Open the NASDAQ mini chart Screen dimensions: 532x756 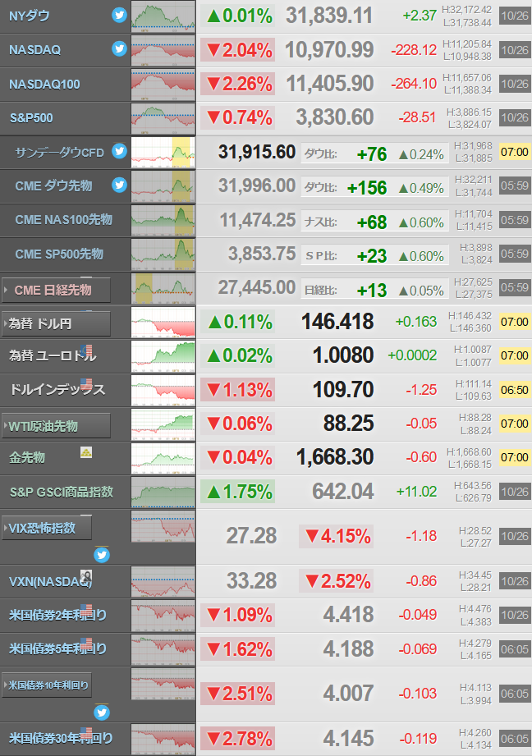point(163,51)
